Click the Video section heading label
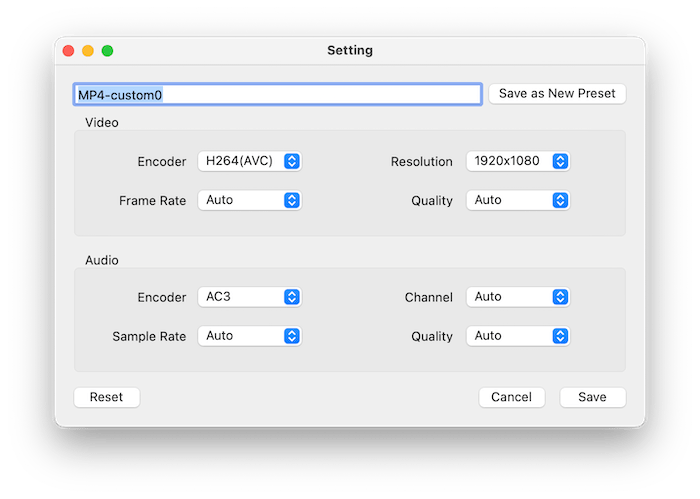 click(101, 123)
